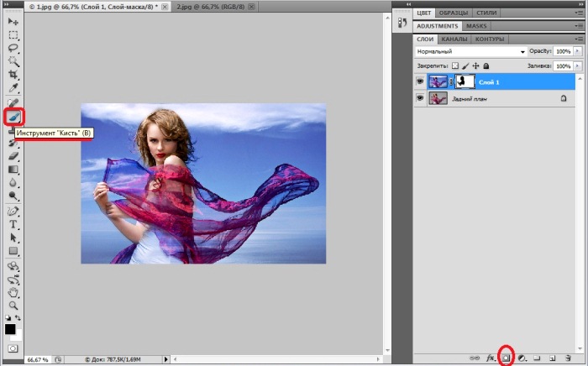The width and height of the screenshot is (588, 366).
Task: Open the 2.jpg document tab
Action: [x=209, y=6]
